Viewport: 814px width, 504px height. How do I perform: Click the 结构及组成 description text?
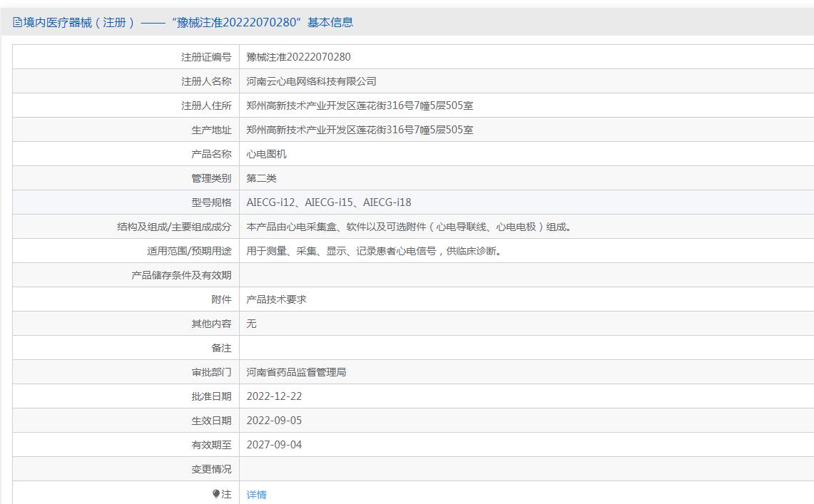click(x=409, y=227)
